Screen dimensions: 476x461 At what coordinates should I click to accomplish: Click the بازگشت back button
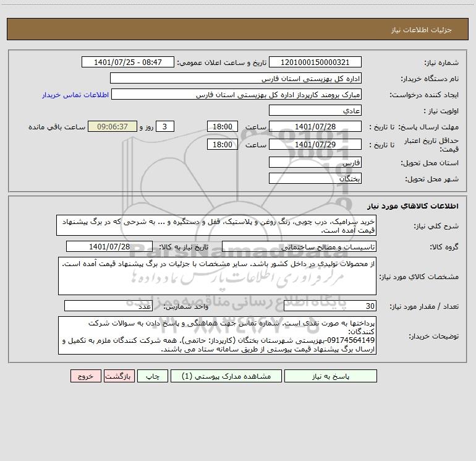point(119,376)
